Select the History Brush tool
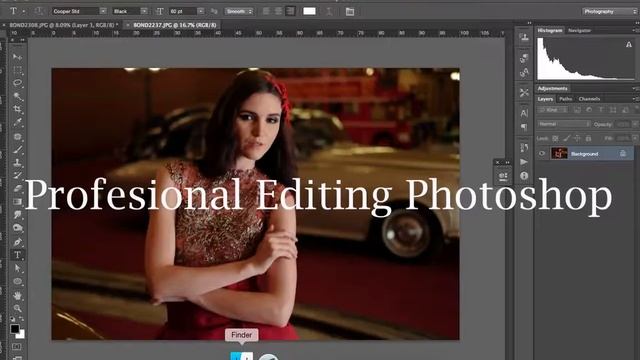 pyautogui.click(x=17, y=176)
